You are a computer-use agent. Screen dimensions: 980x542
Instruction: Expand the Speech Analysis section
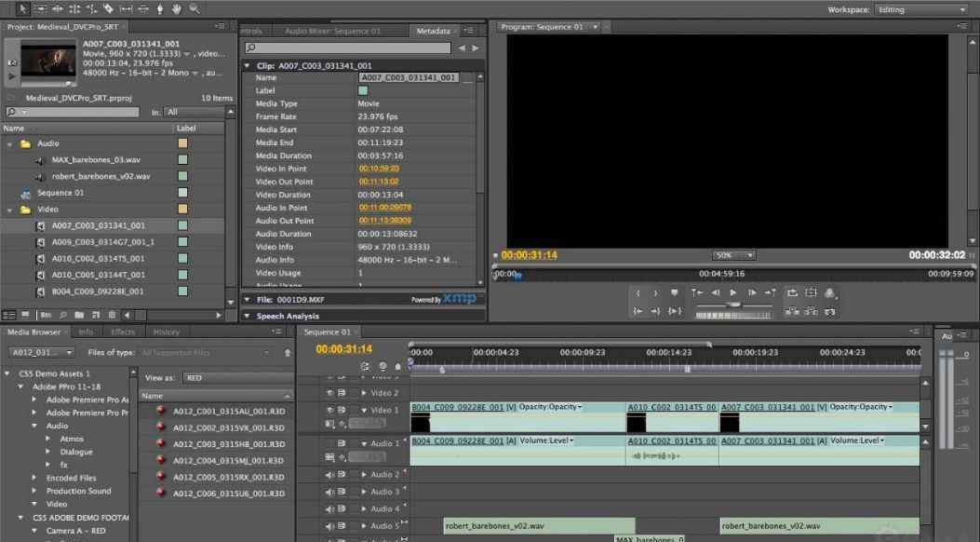pos(248,317)
